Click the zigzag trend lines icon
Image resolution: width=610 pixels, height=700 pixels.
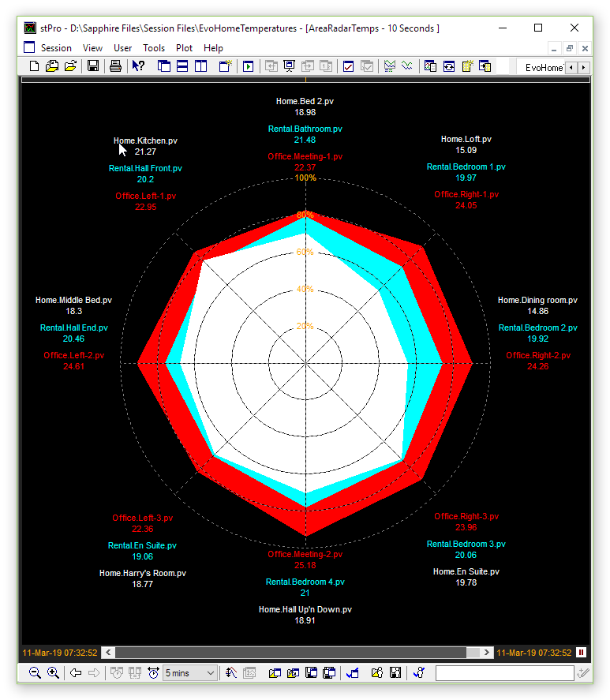(407, 66)
